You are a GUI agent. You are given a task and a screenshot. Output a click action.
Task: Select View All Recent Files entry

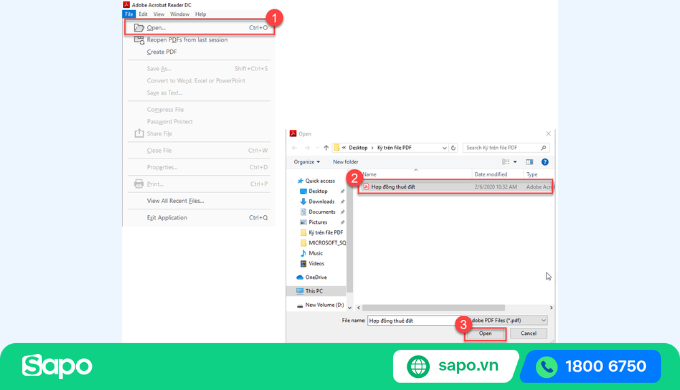(175, 201)
